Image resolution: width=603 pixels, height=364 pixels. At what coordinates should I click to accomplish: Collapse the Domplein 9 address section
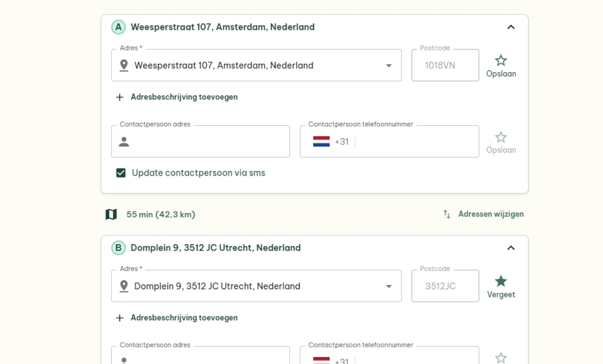tap(511, 248)
